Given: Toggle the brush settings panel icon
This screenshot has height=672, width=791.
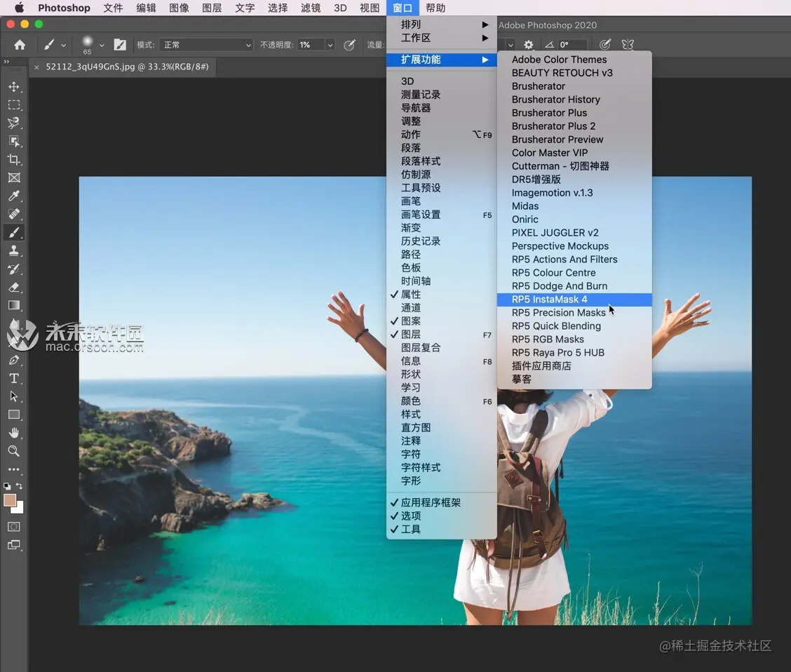Looking at the screenshot, I should [120, 45].
